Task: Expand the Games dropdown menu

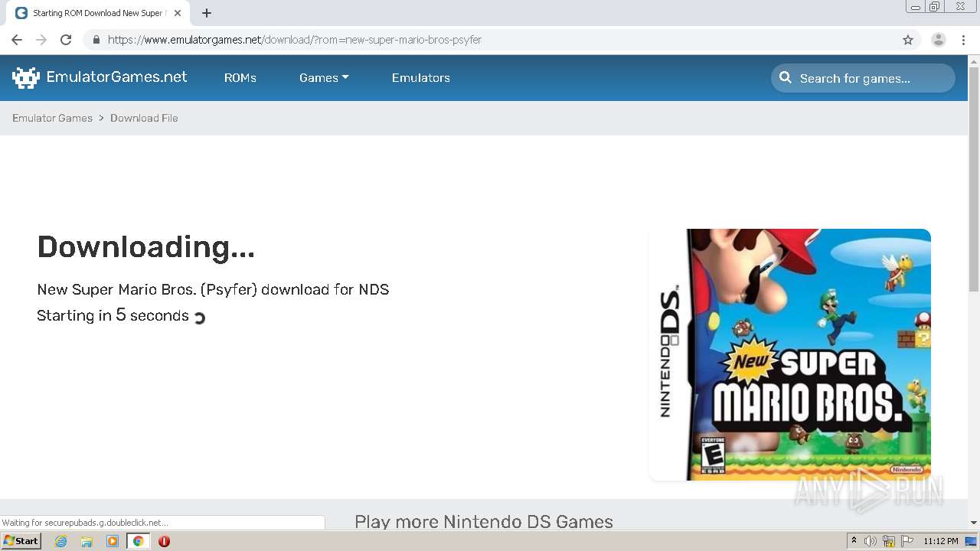Action: [324, 77]
